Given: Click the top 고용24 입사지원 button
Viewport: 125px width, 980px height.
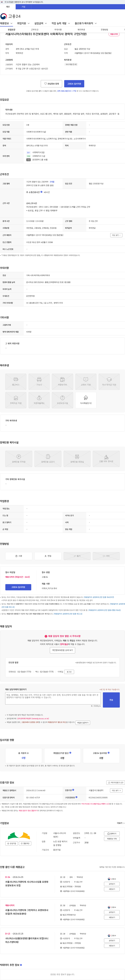Looking at the screenshot, I should coord(74,84).
